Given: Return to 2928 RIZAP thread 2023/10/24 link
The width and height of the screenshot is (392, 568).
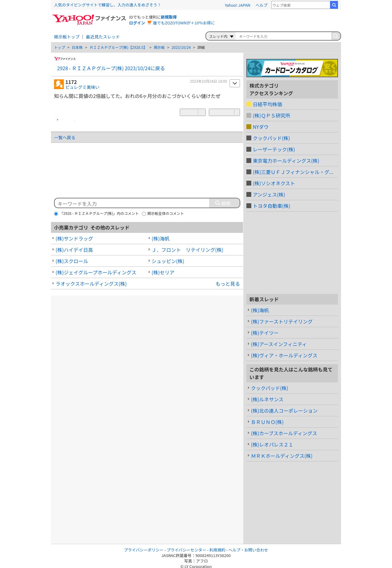Looking at the screenshot, I should point(111,68).
